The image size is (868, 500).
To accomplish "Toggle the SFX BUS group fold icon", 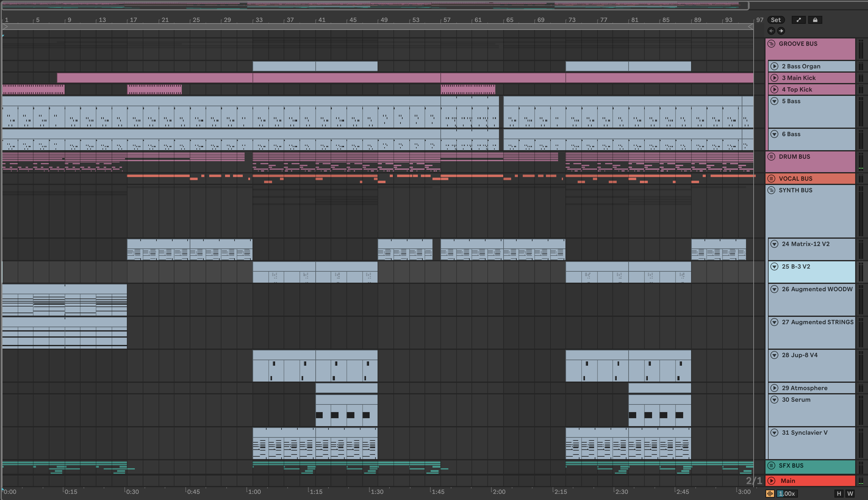I will click(771, 466).
